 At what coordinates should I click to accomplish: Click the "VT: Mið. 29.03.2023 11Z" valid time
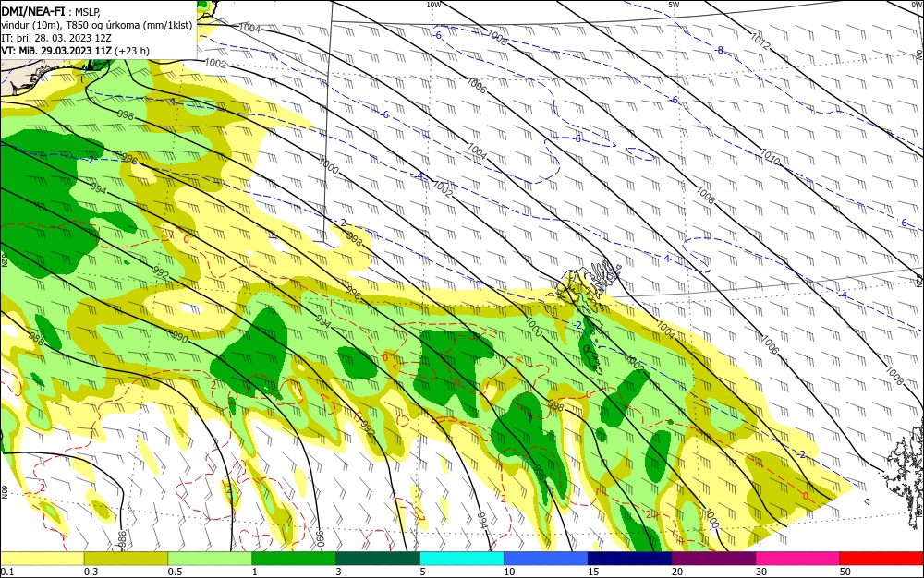click(56, 51)
